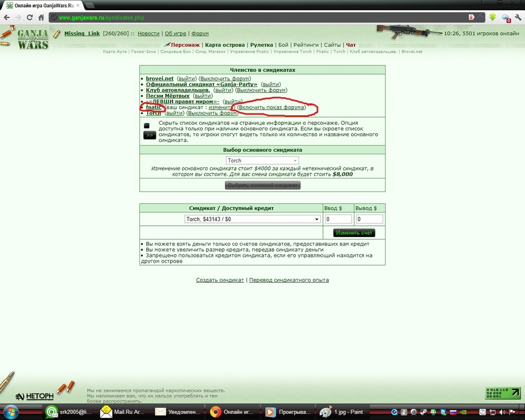525x420 pixels.
Task: Open the Сайты menu item
Action: 332,45
